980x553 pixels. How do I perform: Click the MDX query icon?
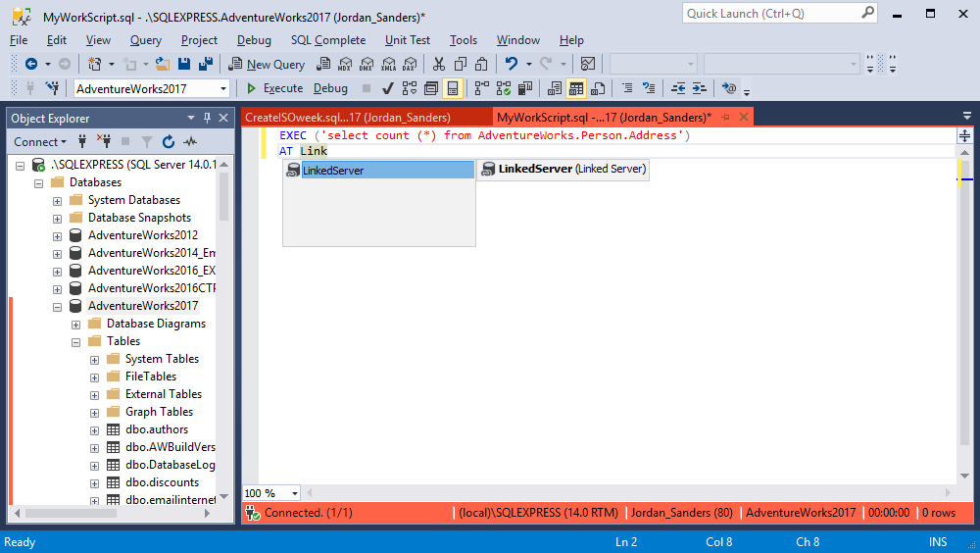(x=345, y=64)
